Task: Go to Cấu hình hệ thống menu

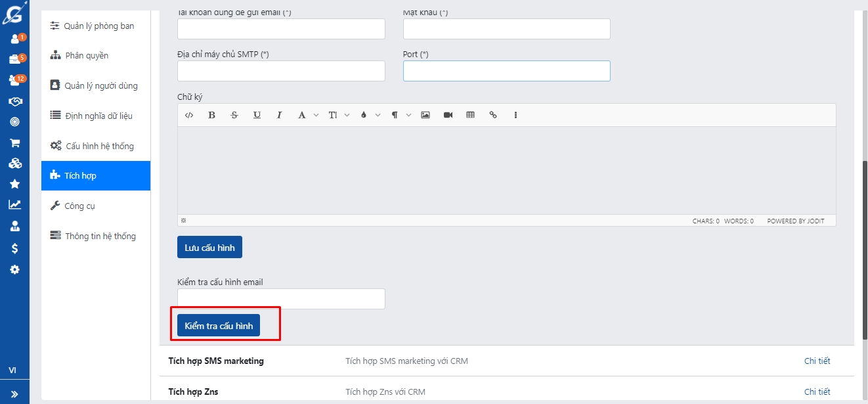Action: tap(99, 146)
